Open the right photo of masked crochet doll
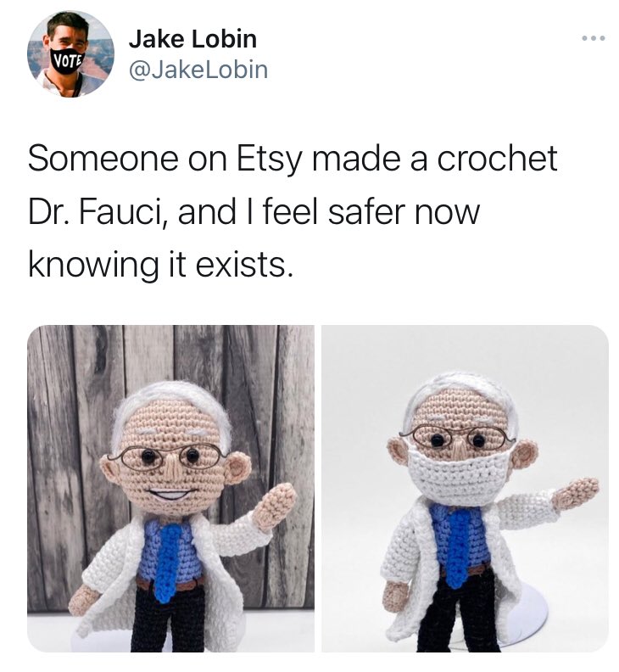This screenshot has width=619, height=672. [x=466, y=488]
